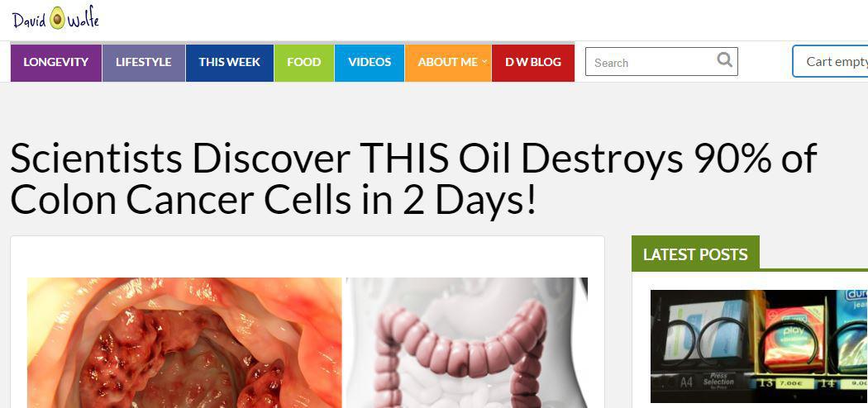Click the colon cancer article headline
This screenshot has width=868, height=408.
point(413,178)
